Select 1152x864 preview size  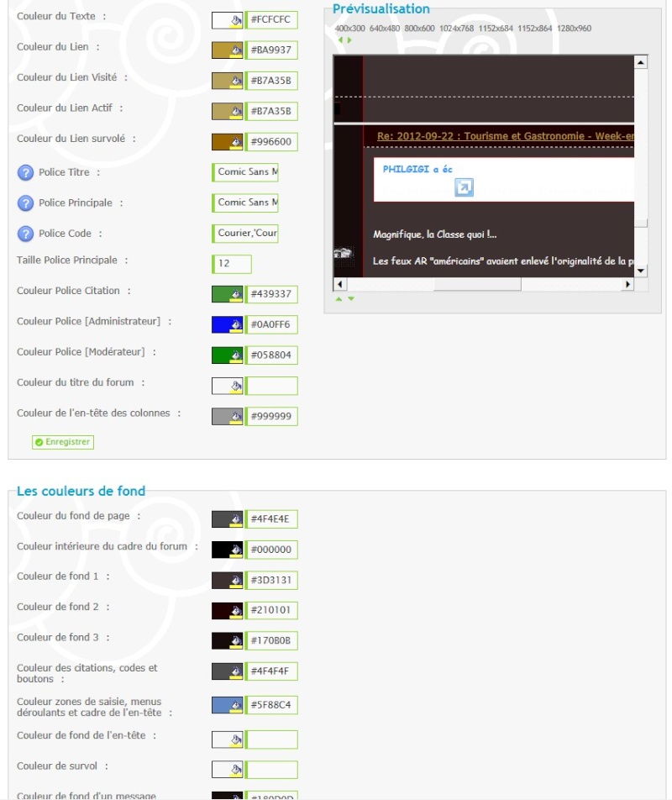(x=535, y=29)
